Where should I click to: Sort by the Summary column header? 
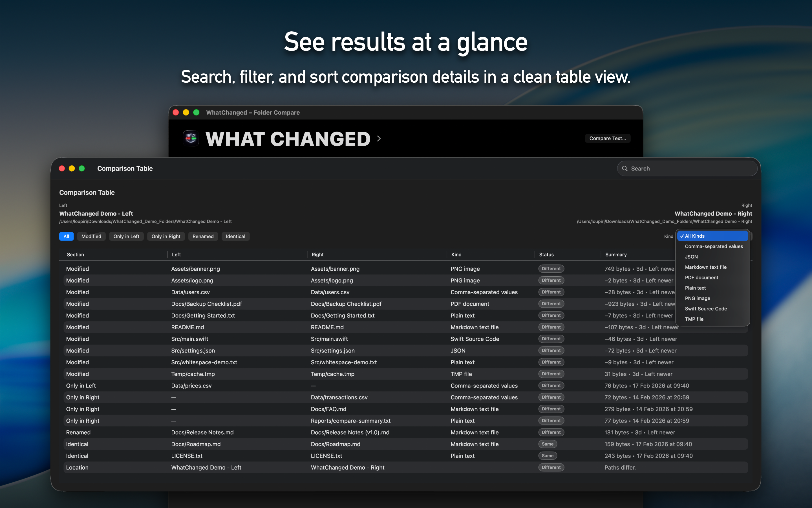[x=616, y=254]
